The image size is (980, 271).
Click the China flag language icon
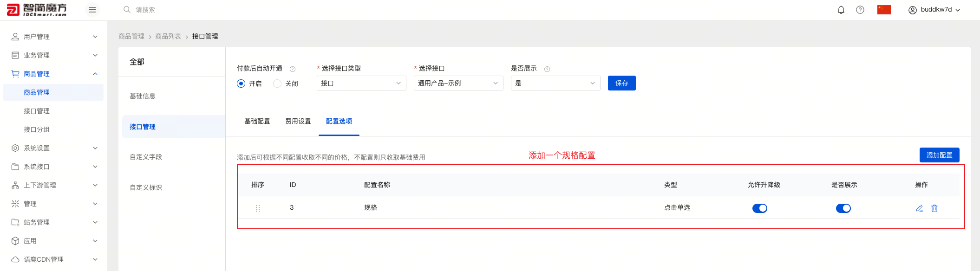(883, 10)
